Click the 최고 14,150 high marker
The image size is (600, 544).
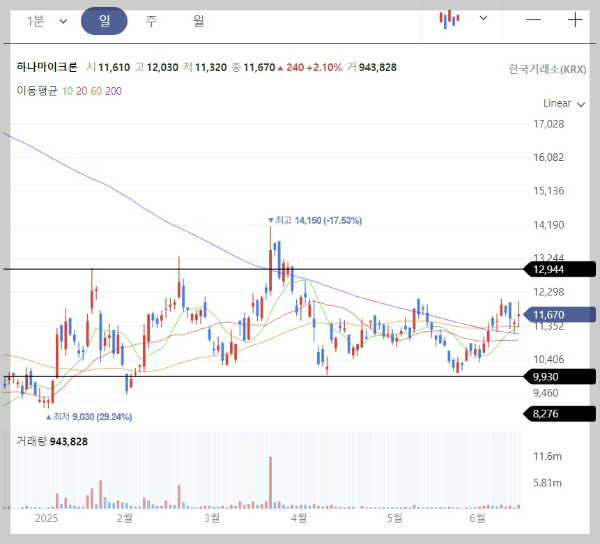point(315,220)
